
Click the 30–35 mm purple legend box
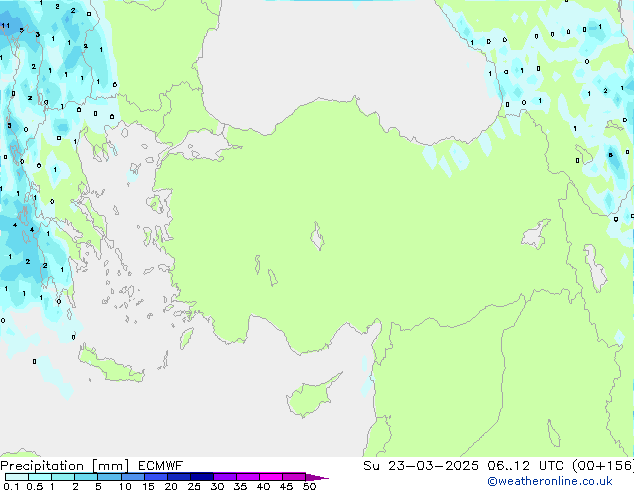click(x=225, y=477)
